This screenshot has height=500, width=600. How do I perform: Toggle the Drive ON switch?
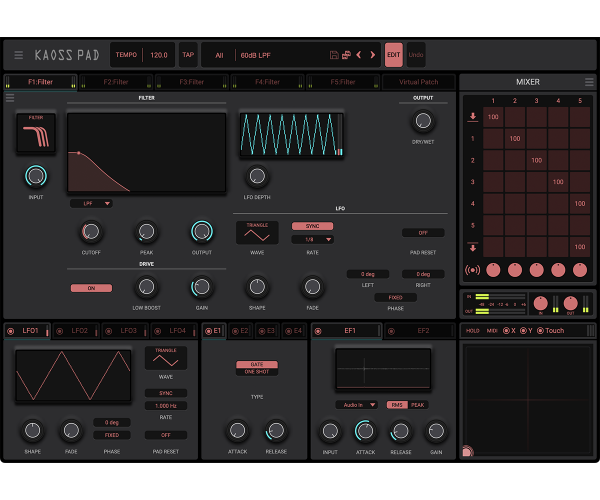point(91,288)
